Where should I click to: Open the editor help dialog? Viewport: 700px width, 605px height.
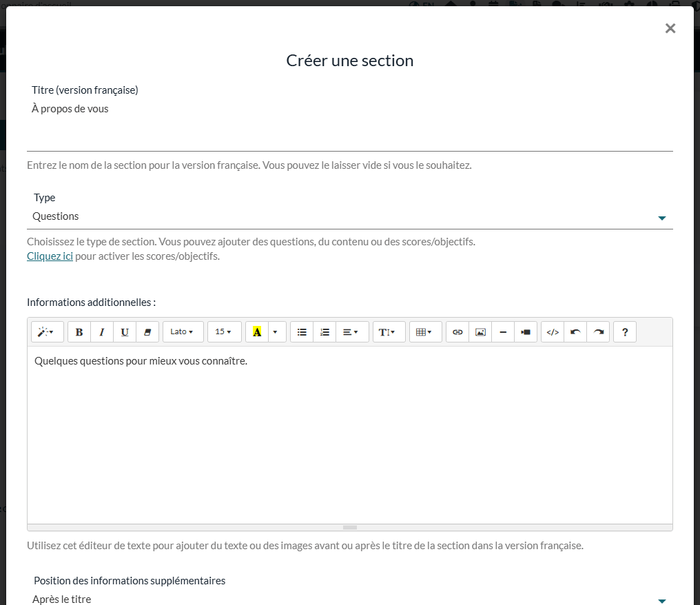point(624,331)
